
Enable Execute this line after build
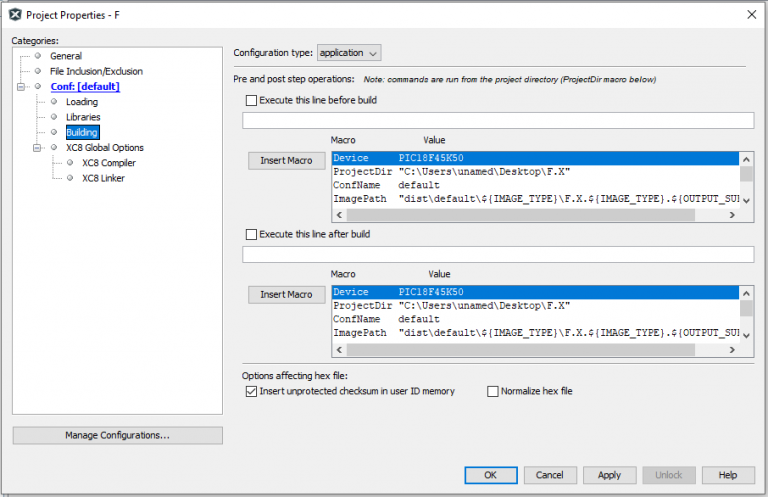251,235
